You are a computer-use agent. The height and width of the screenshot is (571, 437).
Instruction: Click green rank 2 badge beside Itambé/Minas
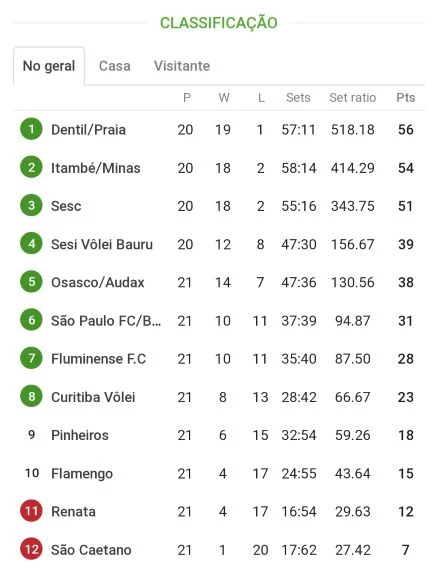31,167
